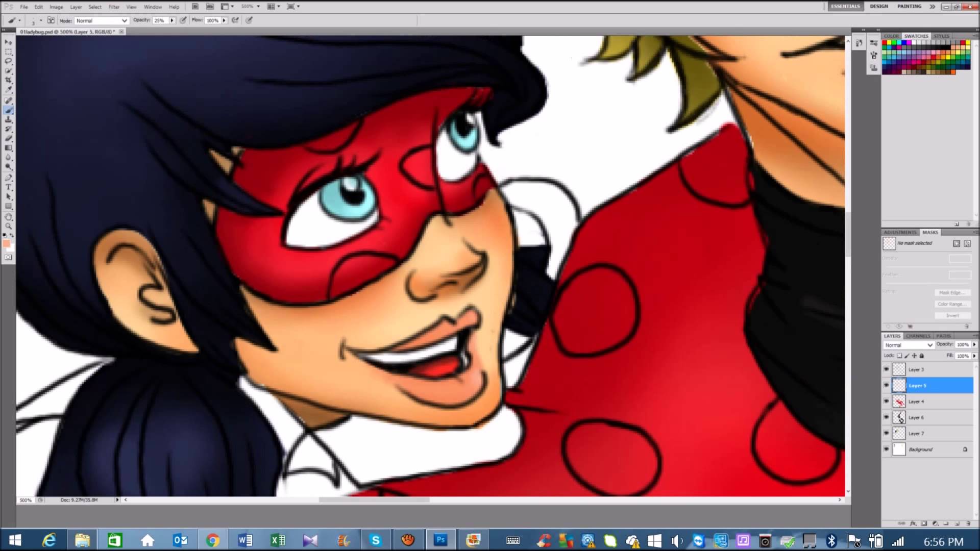Select the Move tool
Viewport: 980px width, 551px height.
point(8,42)
